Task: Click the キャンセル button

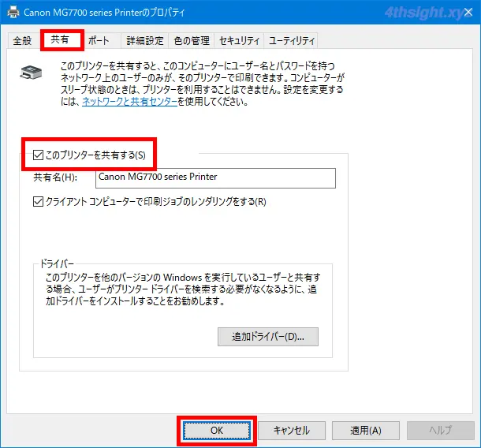Action: pos(292,430)
